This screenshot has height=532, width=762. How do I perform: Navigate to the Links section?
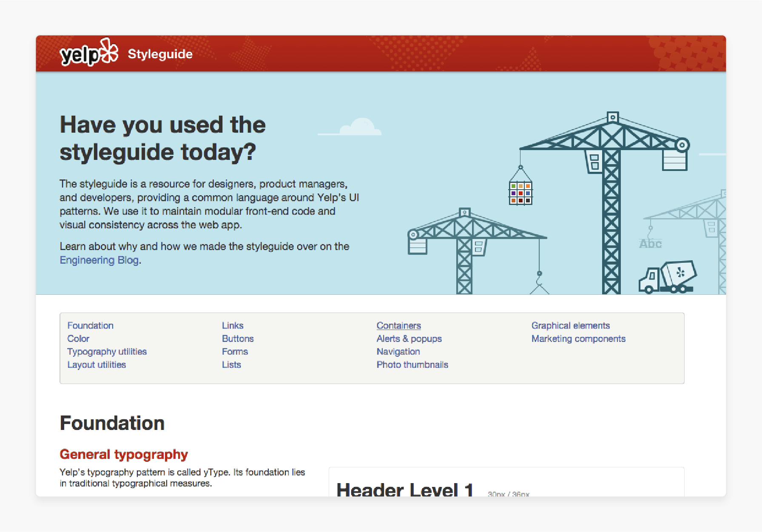pyautogui.click(x=233, y=325)
